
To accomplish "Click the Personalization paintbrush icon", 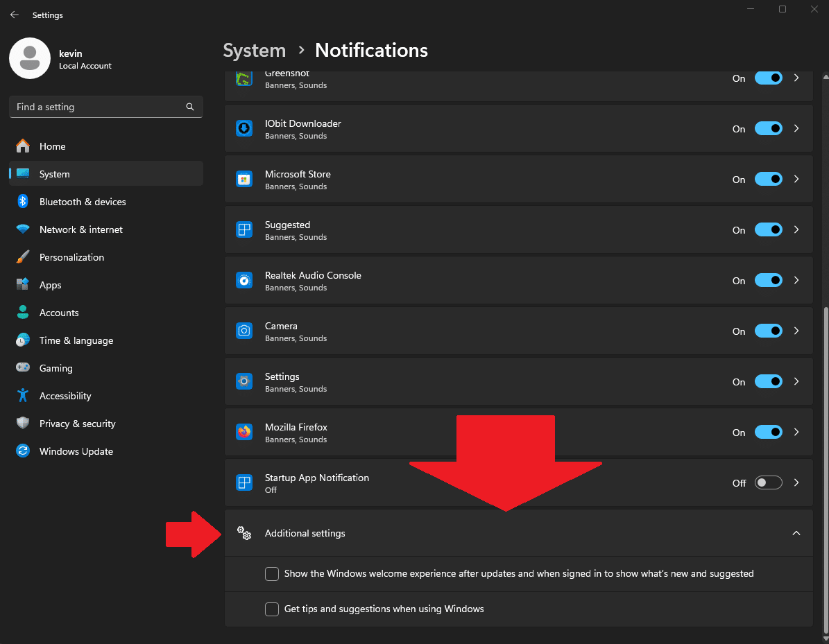I will [23, 256].
